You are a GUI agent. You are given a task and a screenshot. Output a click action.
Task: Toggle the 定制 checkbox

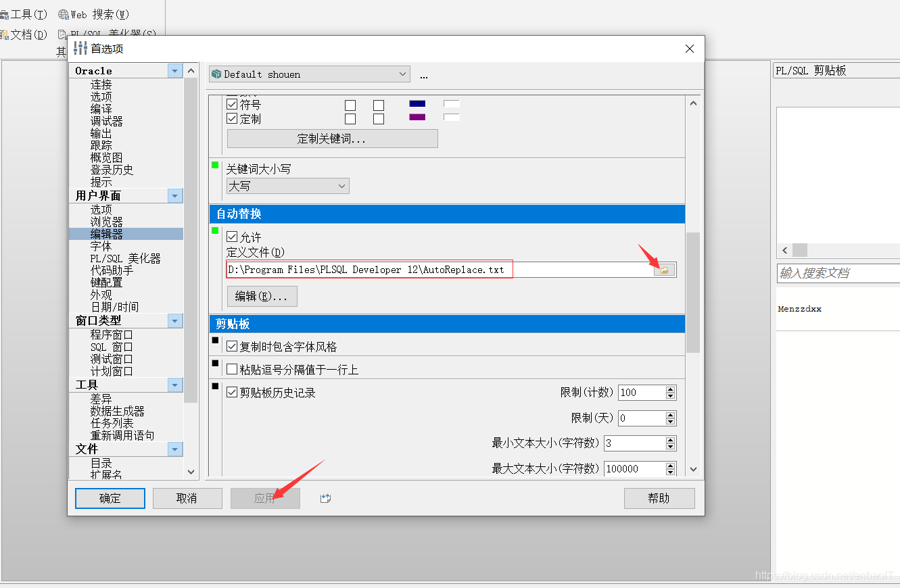[x=232, y=119]
